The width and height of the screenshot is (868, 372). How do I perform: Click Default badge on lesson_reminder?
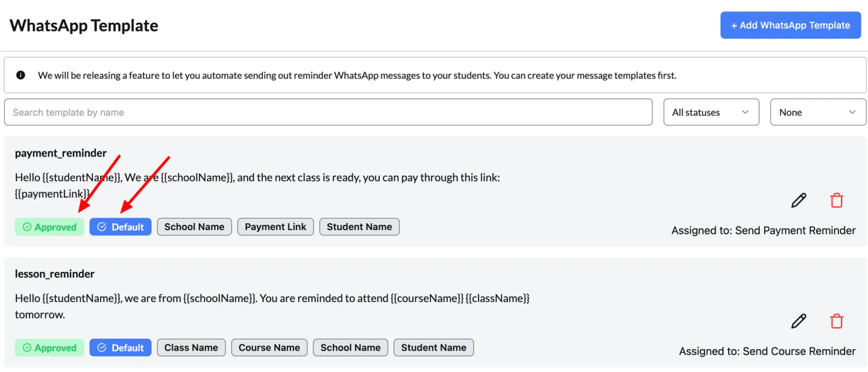[x=121, y=347]
